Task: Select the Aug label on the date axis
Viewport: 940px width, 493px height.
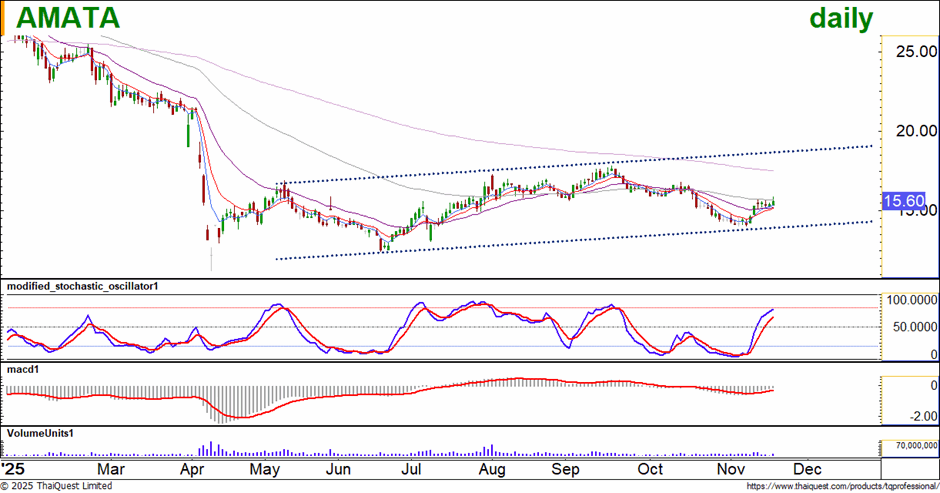Action: (490, 468)
